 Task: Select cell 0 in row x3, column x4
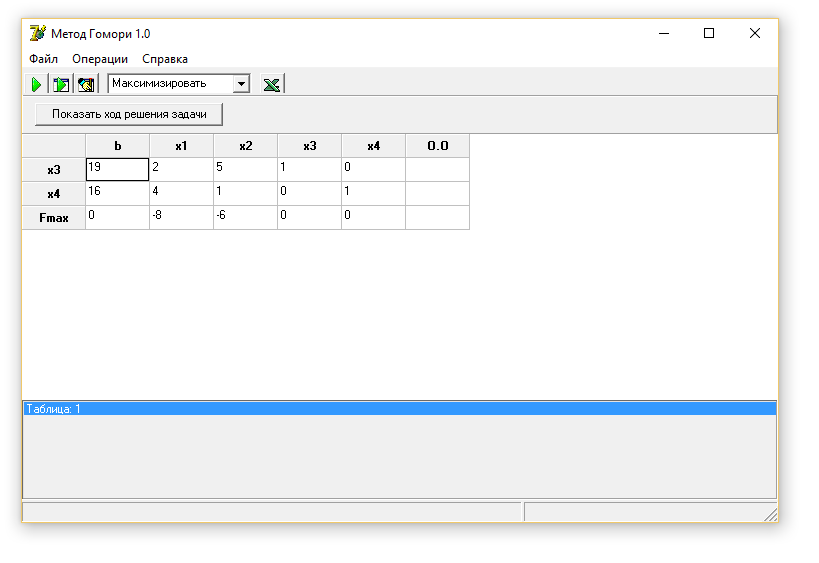click(373, 170)
